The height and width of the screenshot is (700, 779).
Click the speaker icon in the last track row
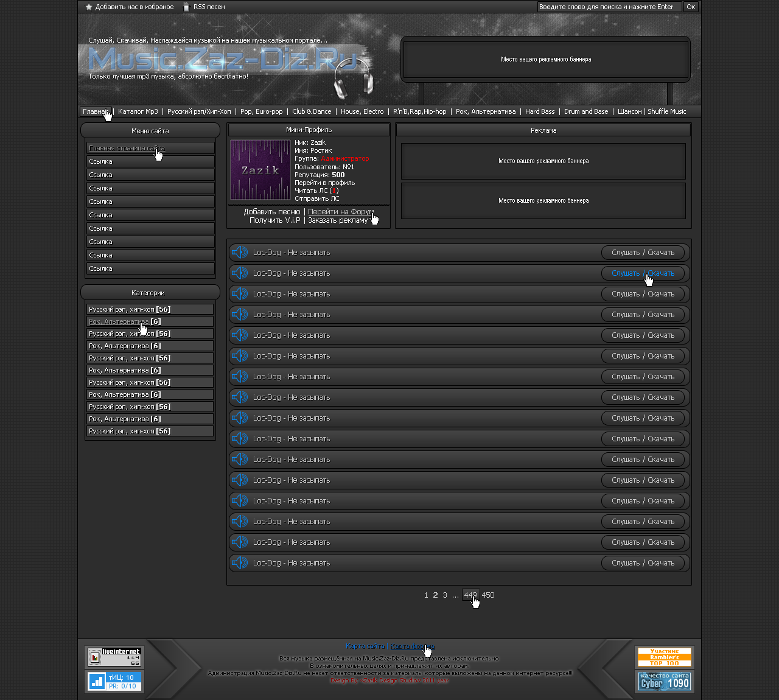coord(240,562)
